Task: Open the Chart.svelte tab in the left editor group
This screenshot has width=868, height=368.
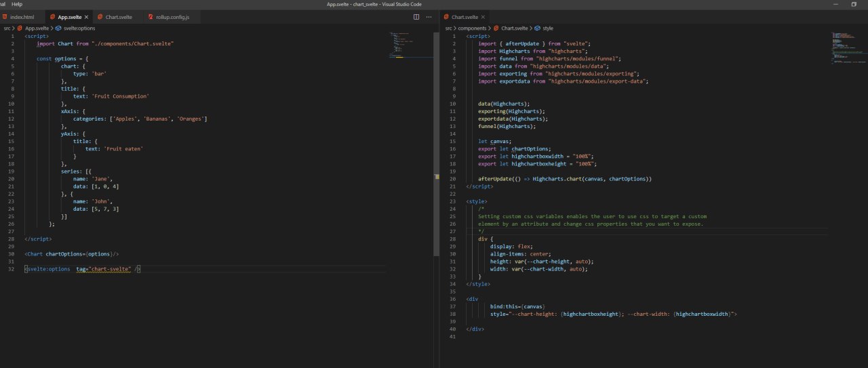Action: 118,16
